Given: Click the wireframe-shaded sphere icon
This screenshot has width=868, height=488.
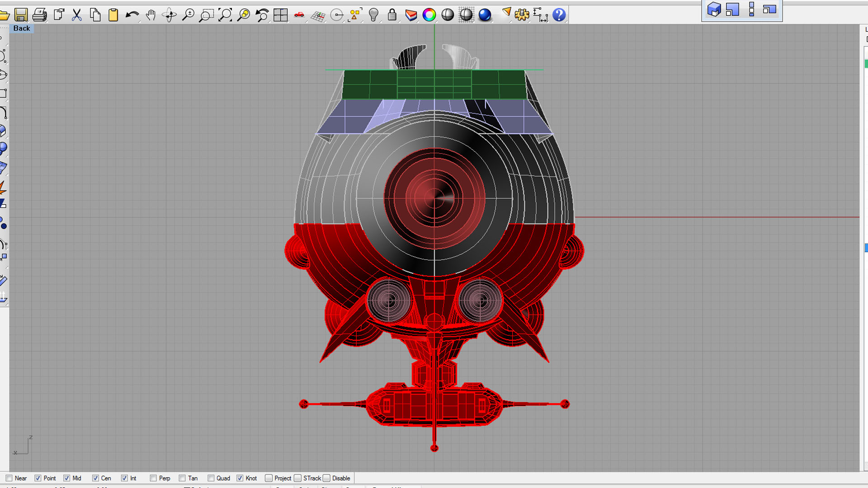Looking at the screenshot, I should (466, 15).
